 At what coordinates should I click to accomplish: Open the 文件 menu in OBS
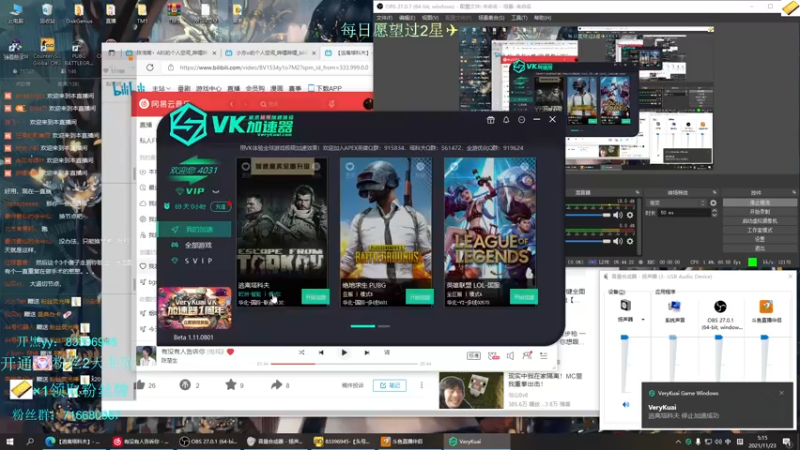[383, 18]
